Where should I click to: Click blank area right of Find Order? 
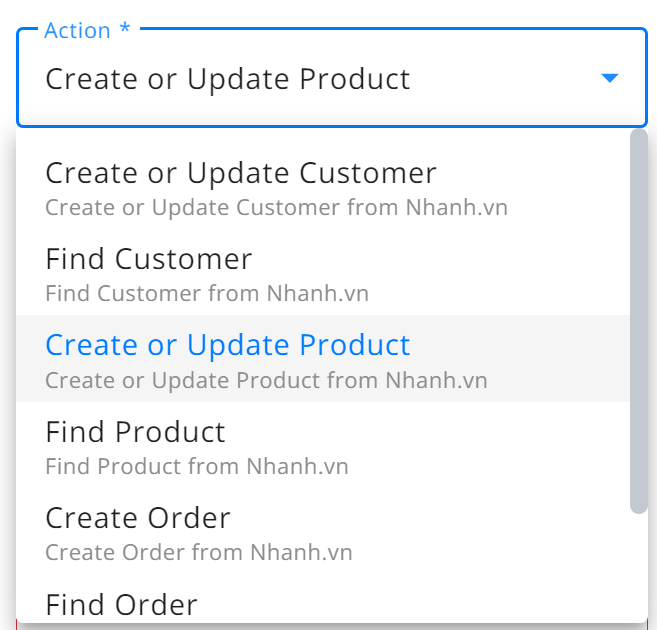pos(411,603)
